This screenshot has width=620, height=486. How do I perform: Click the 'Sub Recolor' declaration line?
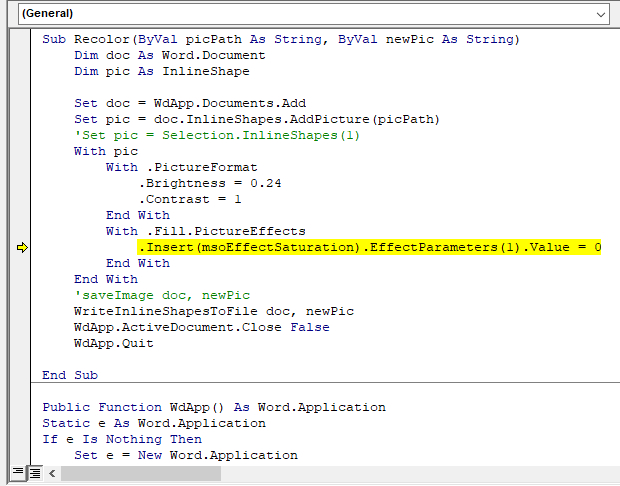coord(281,39)
